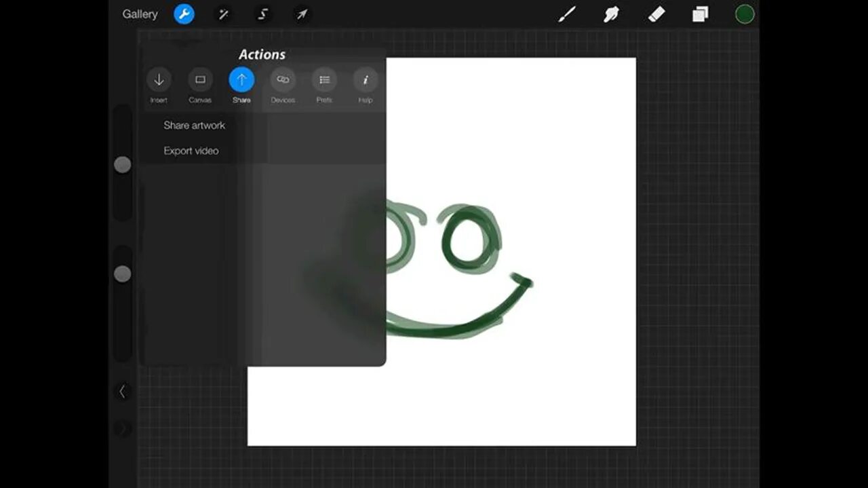Image resolution: width=868 pixels, height=488 pixels.
Task: Select the Smudge finger tool
Action: coord(612,14)
